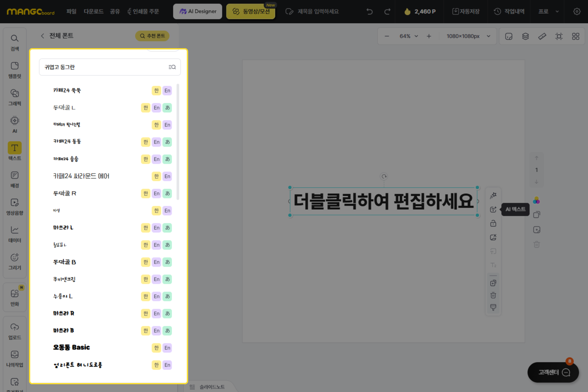
Task: Open the 업로드 upload sidebar panel
Action: [x=15, y=331]
